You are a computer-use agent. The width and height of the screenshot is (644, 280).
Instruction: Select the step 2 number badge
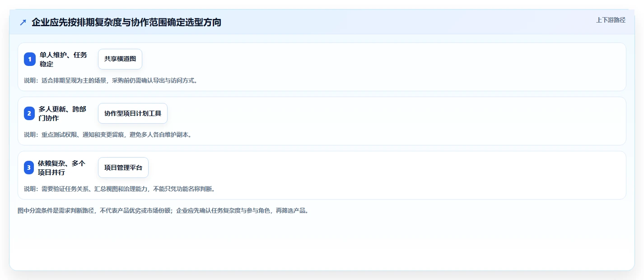tap(29, 113)
